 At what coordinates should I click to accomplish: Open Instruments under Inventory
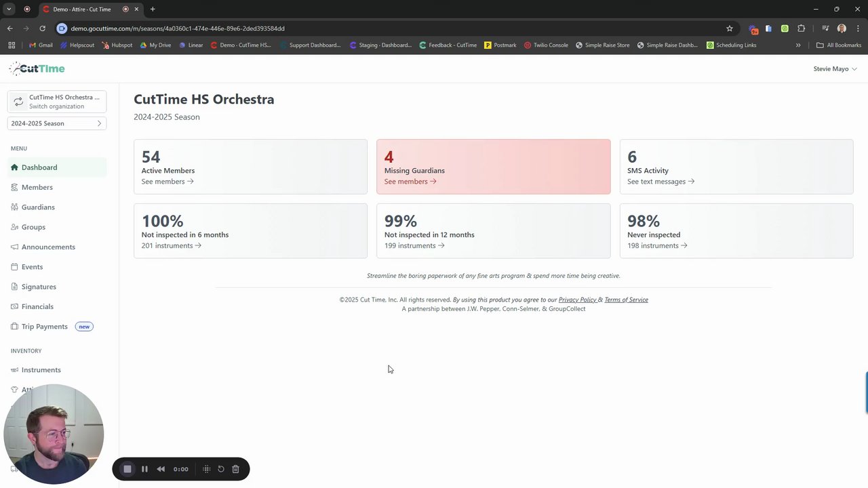(x=41, y=369)
